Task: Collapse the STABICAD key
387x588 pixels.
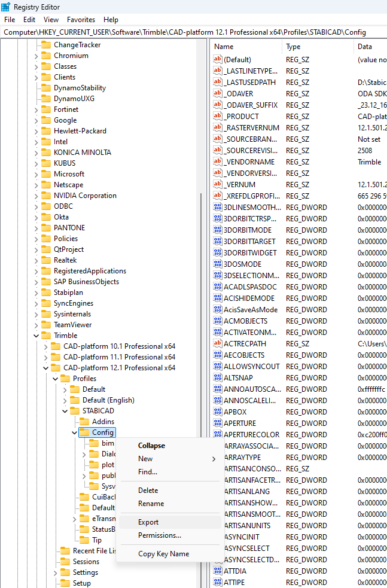Action: (x=65, y=411)
